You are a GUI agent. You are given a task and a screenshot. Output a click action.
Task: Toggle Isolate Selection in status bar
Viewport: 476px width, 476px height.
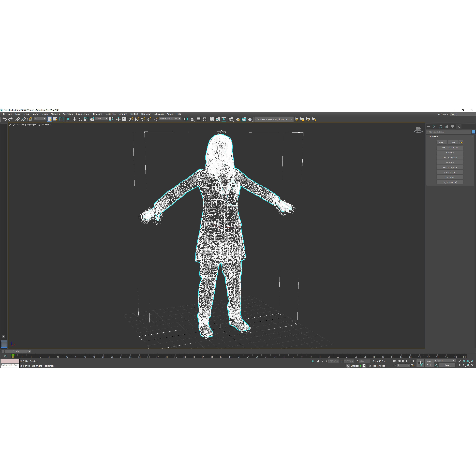pos(313,361)
